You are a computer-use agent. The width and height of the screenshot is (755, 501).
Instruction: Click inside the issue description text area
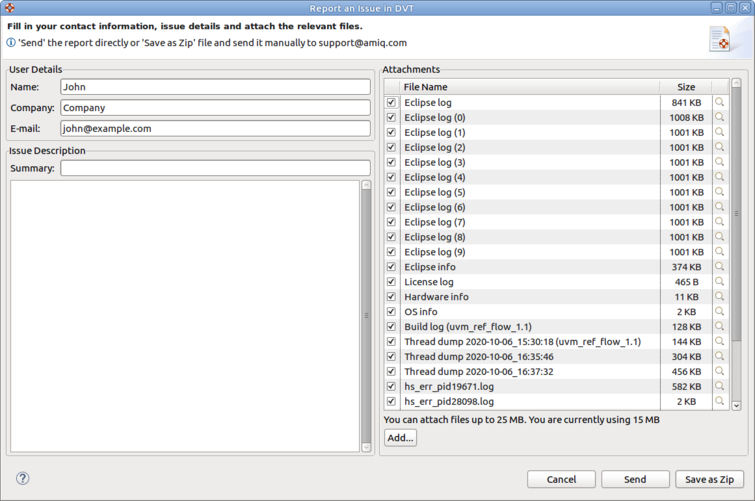(x=185, y=316)
